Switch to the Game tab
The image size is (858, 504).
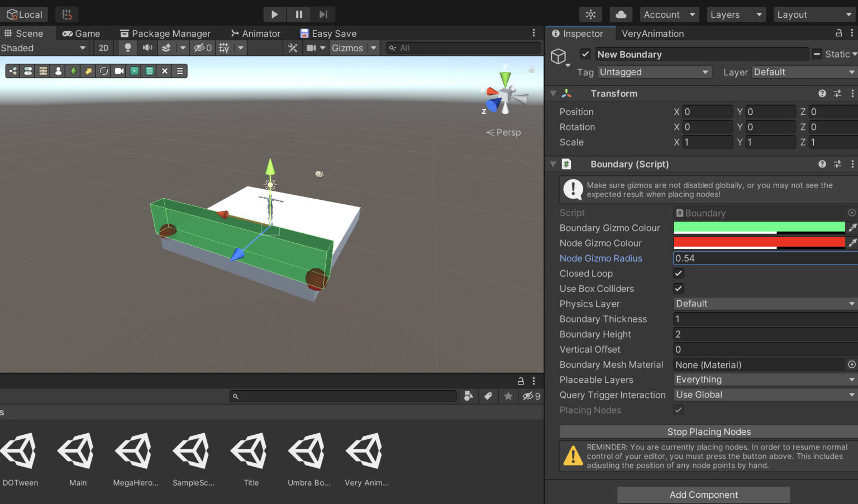80,33
